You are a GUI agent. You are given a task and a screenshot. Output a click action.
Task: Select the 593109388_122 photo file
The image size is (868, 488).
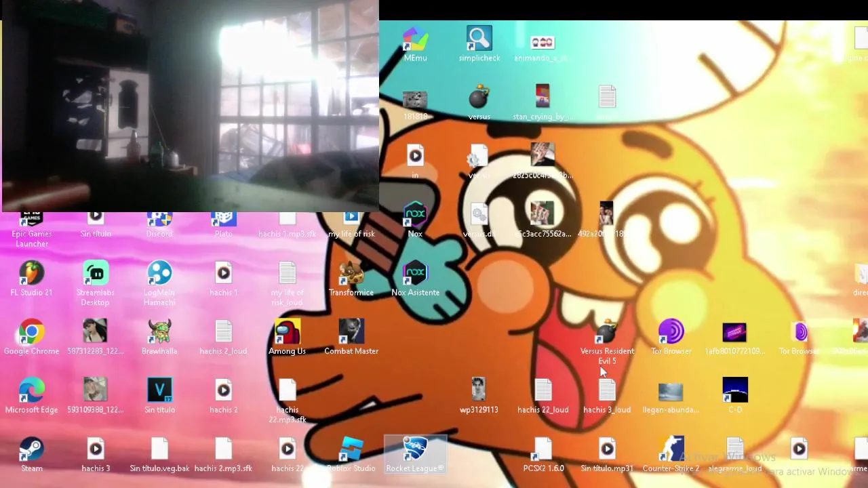point(95,396)
